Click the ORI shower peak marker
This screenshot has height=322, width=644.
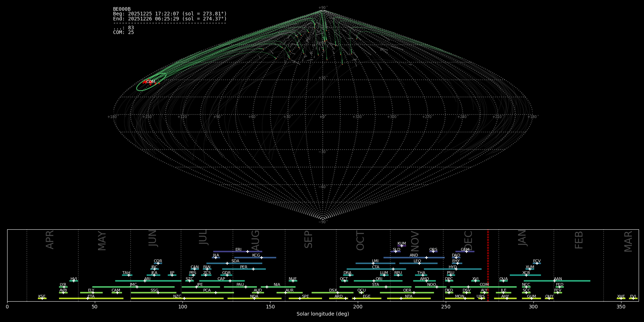(x=374, y=281)
